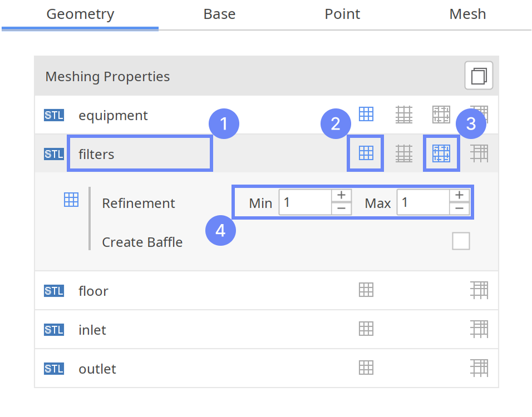Expand the inlet geometry entry

(92, 330)
